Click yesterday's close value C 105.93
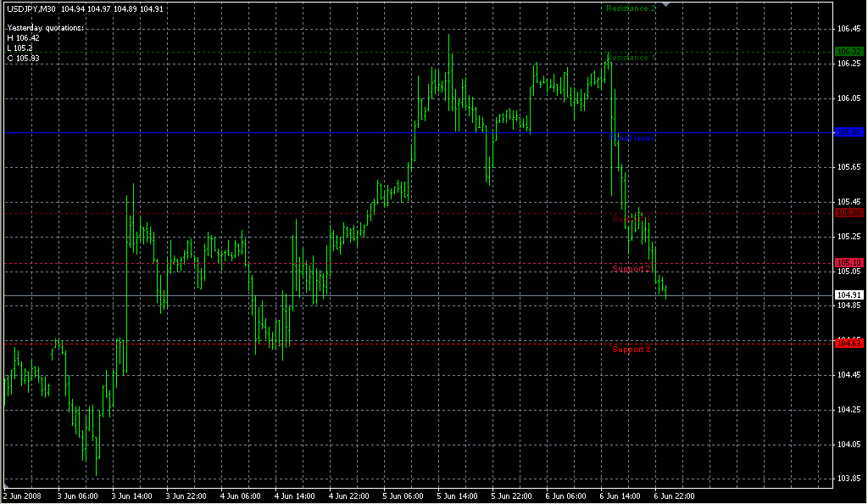 (x=23, y=59)
